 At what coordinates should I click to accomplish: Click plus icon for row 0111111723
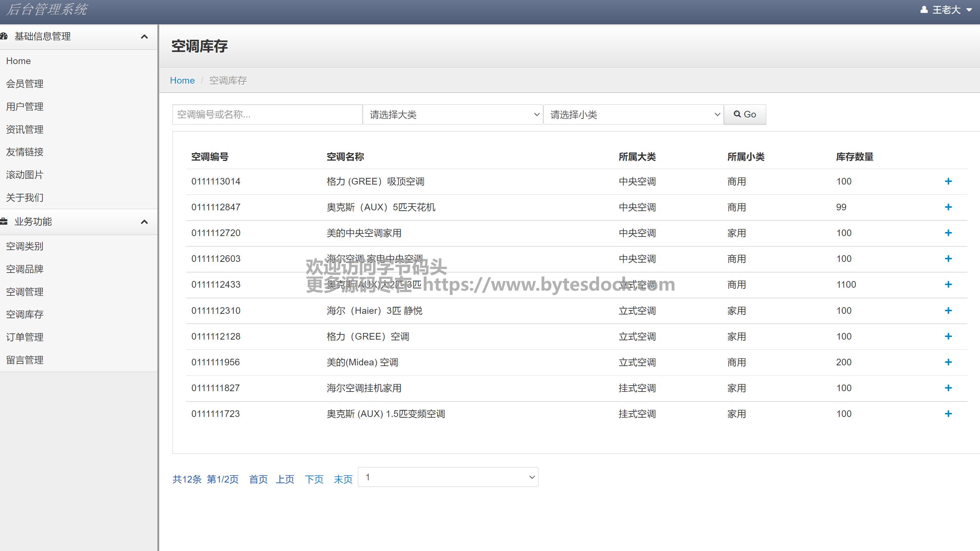click(x=948, y=414)
